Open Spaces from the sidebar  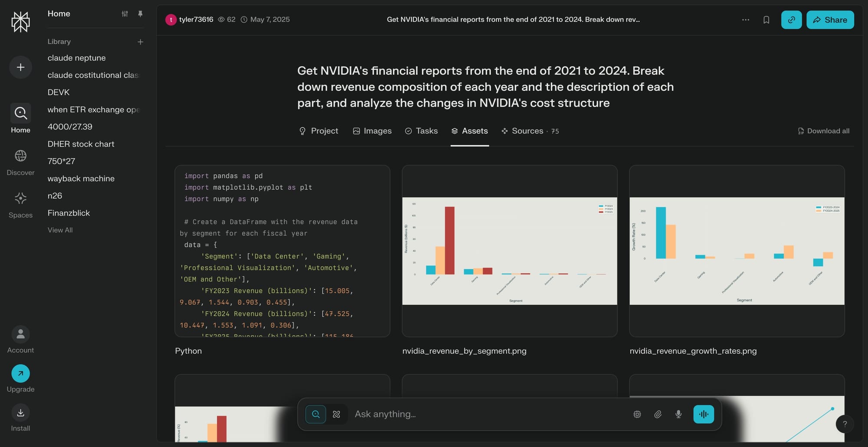pos(20,205)
